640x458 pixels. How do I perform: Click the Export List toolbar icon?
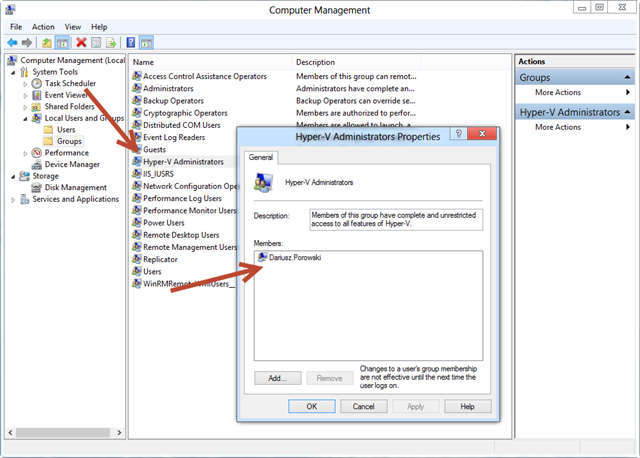click(x=111, y=42)
